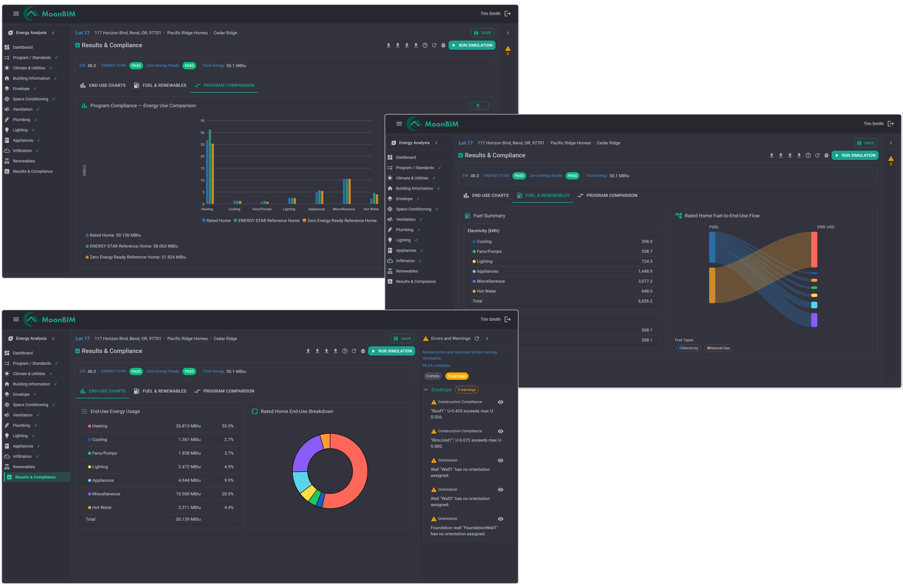Click the debug bug icon in the End-Use Charts window
Image resolution: width=903 pixels, height=588 pixels.
363,351
